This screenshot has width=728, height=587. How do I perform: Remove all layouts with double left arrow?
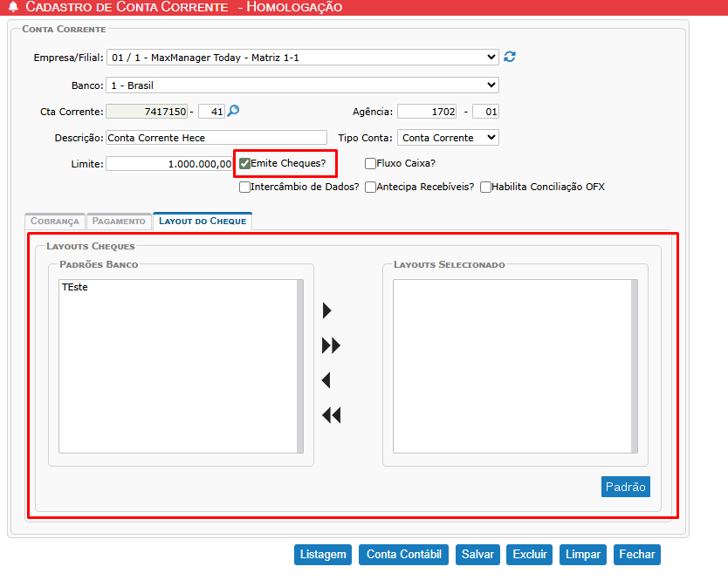pos(331,416)
